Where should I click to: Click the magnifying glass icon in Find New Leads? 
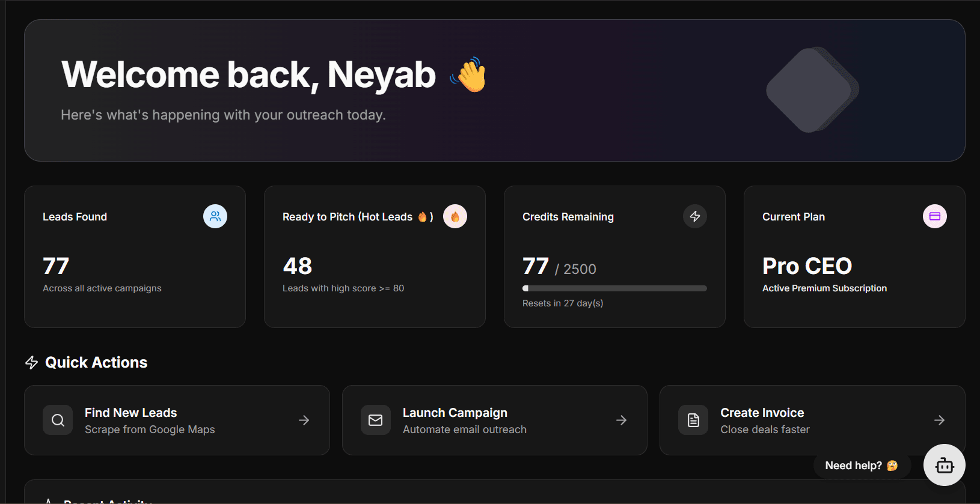click(x=58, y=420)
